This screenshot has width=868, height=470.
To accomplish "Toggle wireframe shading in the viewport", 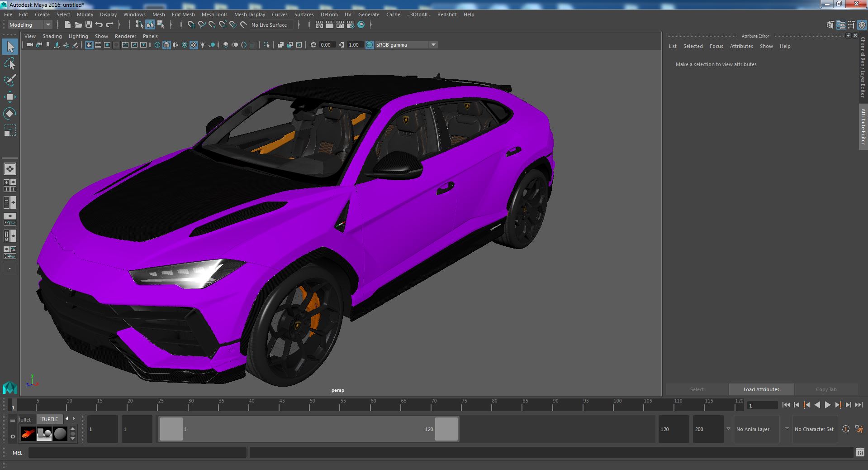I will (x=157, y=45).
